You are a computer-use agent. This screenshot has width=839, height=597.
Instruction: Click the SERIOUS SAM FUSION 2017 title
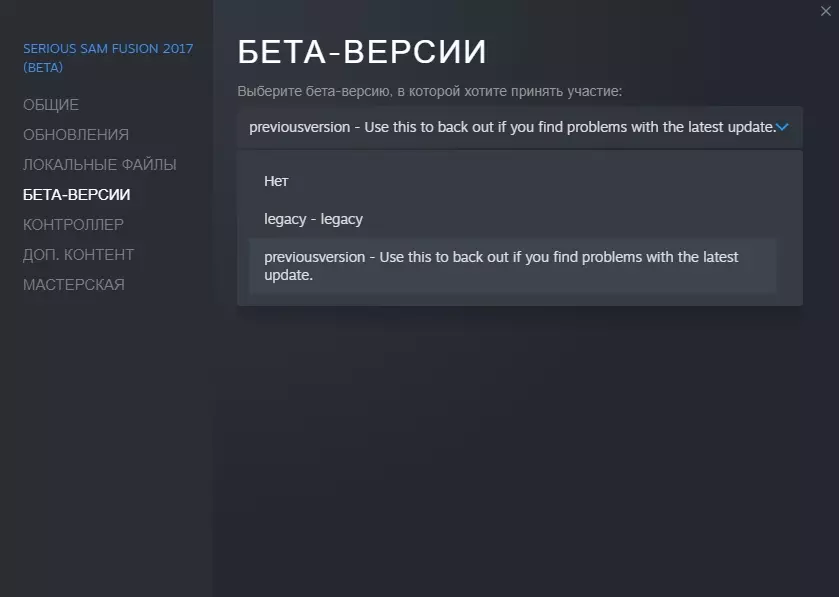pyautogui.click(x=108, y=49)
